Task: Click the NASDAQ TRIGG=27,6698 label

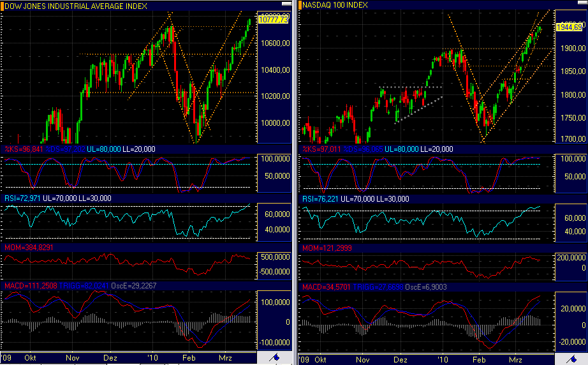Action: 378,287
